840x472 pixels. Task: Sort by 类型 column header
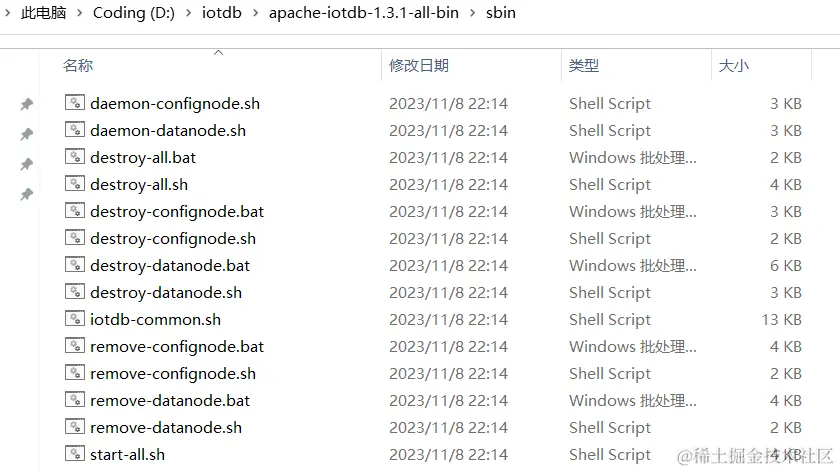(584, 65)
